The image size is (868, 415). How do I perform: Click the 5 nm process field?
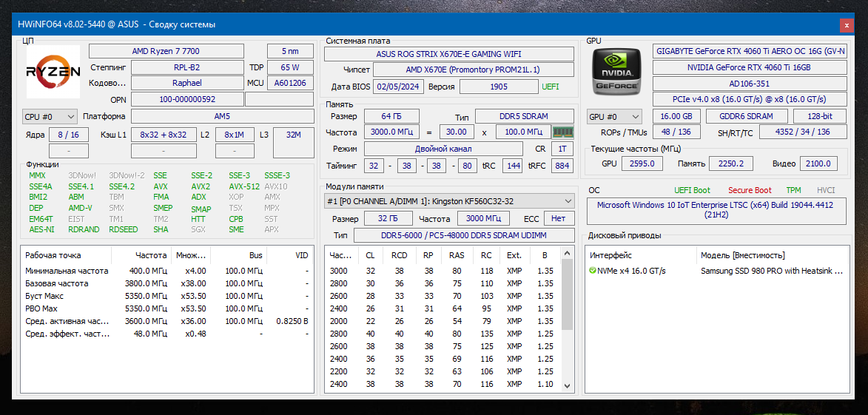290,52
